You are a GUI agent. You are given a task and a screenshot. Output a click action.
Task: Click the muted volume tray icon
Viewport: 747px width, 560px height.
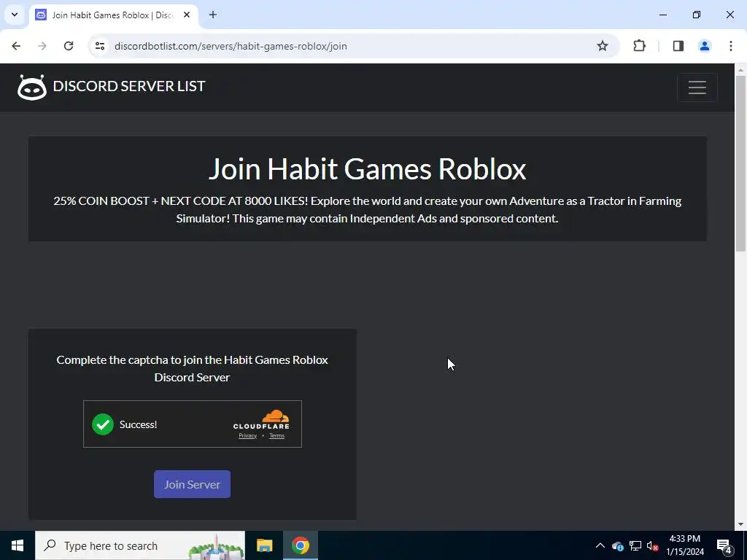[652, 545]
